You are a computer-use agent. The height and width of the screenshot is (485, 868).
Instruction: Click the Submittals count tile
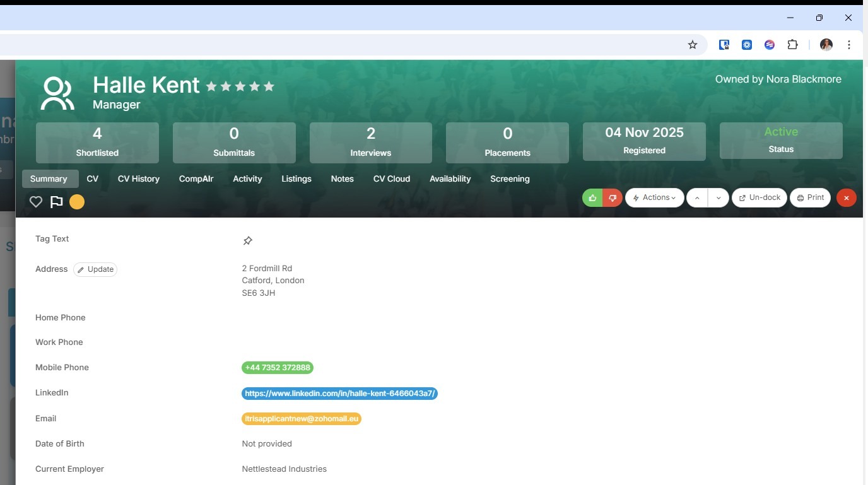(x=234, y=143)
